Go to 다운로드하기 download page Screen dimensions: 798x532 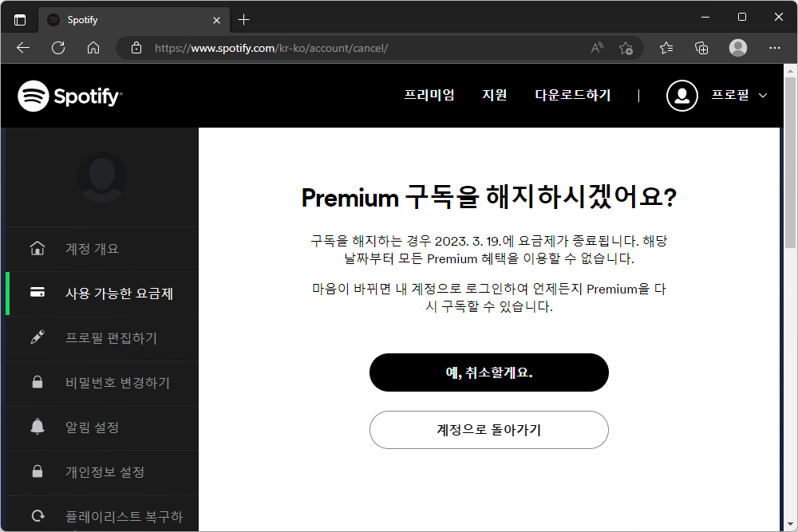pos(572,95)
